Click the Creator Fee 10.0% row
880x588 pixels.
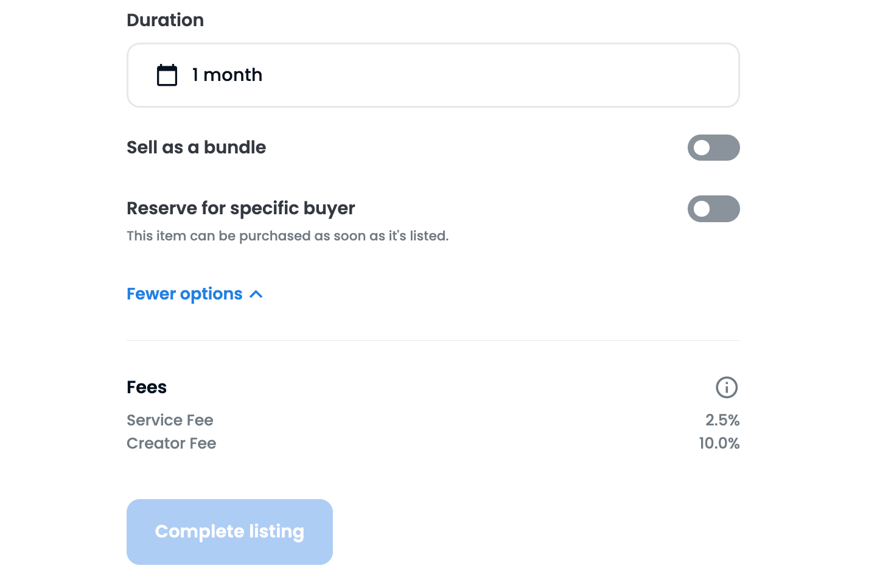[433, 443]
